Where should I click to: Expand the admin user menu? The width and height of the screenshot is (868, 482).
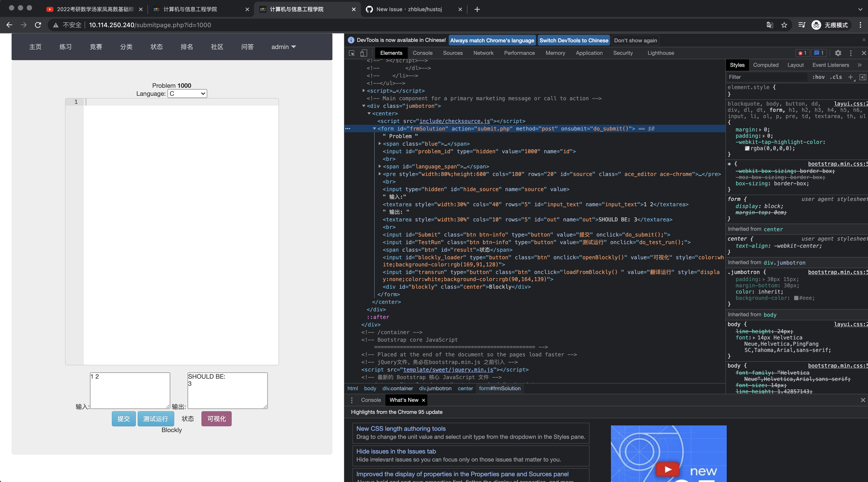coord(283,47)
